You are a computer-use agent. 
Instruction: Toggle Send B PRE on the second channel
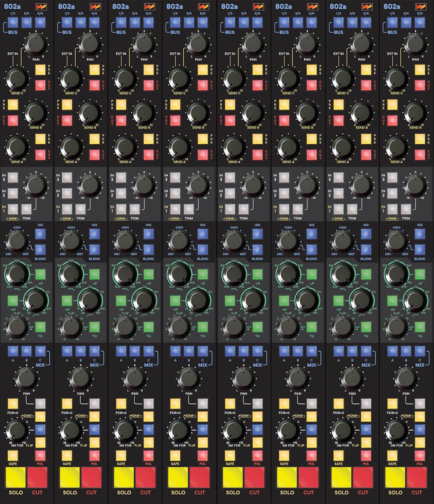click(x=67, y=104)
